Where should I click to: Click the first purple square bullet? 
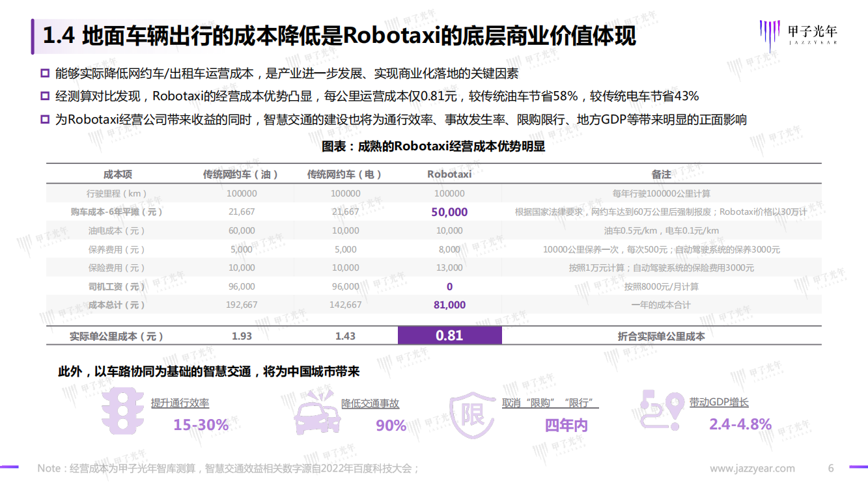coord(45,73)
